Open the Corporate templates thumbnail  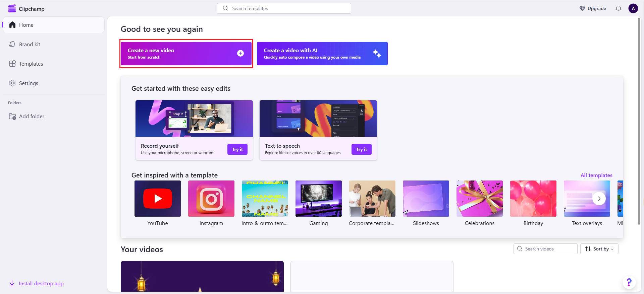click(x=372, y=199)
